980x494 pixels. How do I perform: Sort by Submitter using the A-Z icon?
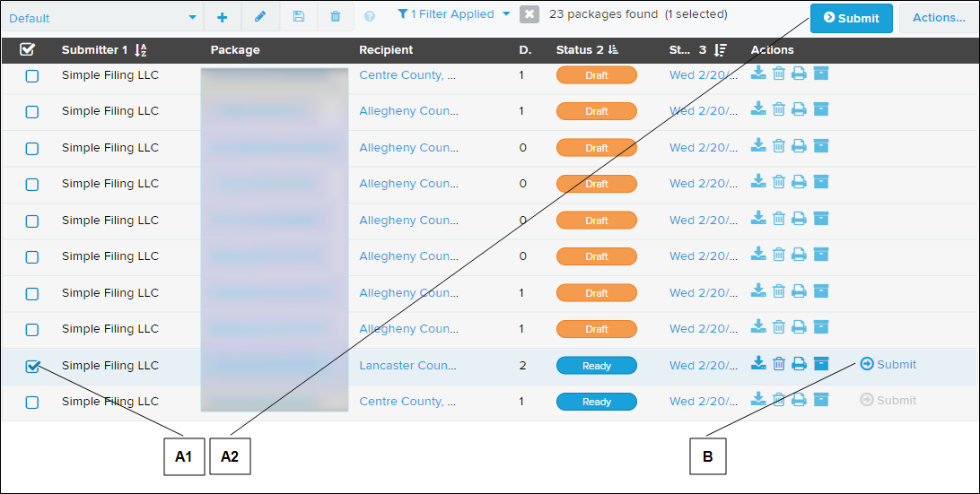coord(141,50)
